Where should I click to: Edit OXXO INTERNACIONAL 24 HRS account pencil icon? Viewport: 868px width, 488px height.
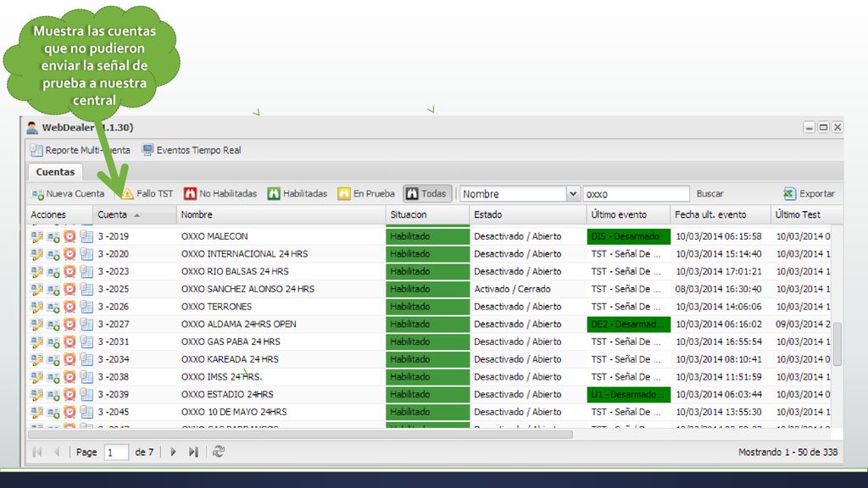[x=36, y=254]
